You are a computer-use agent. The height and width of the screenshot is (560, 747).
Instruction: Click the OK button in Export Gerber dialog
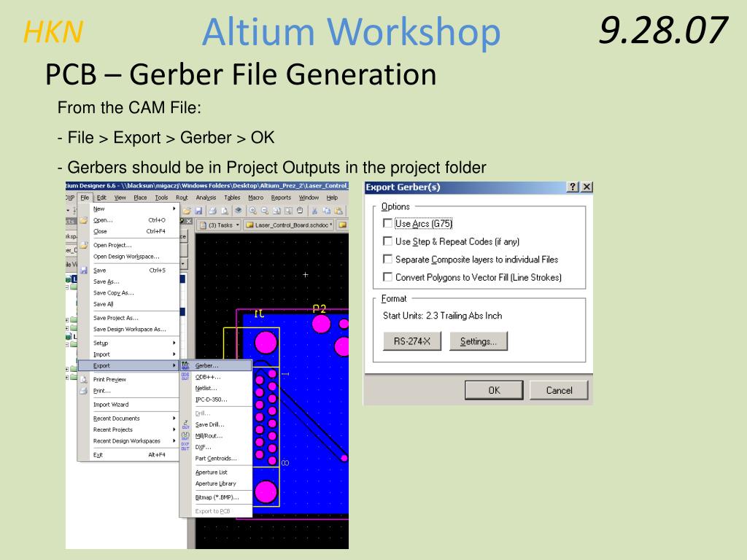[x=494, y=390]
